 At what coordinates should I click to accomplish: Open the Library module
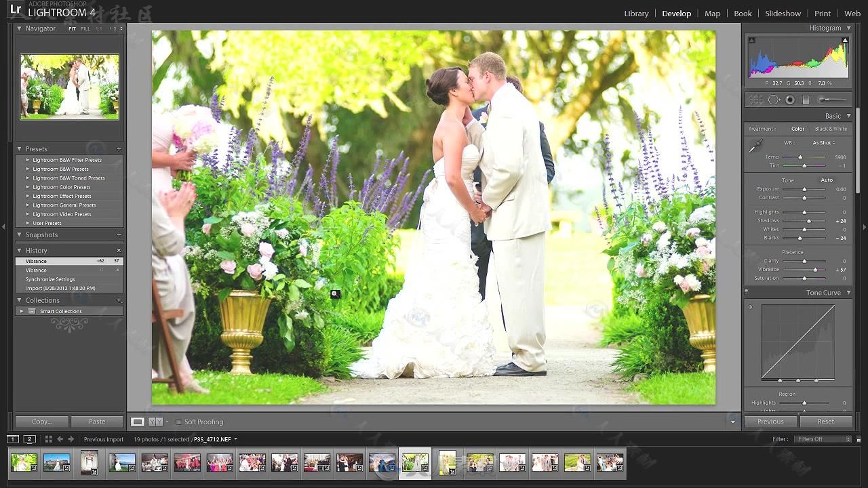(636, 13)
